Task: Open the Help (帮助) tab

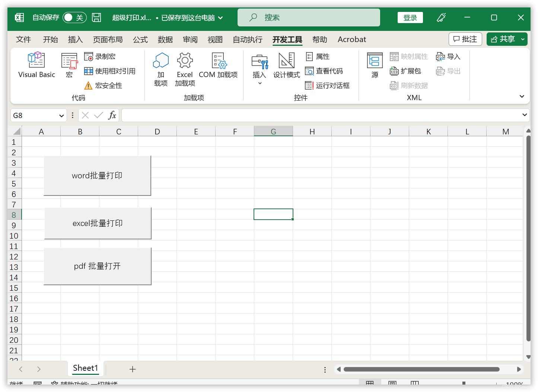Action: pyautogui.click(x=320, y=39)
